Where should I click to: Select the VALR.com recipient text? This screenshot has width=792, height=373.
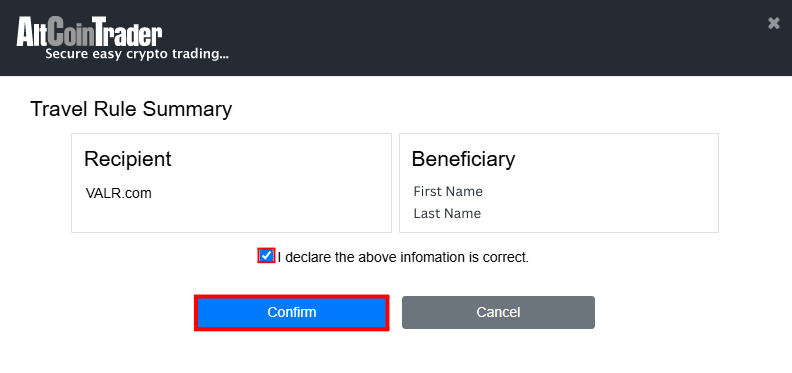click(119, 193)
